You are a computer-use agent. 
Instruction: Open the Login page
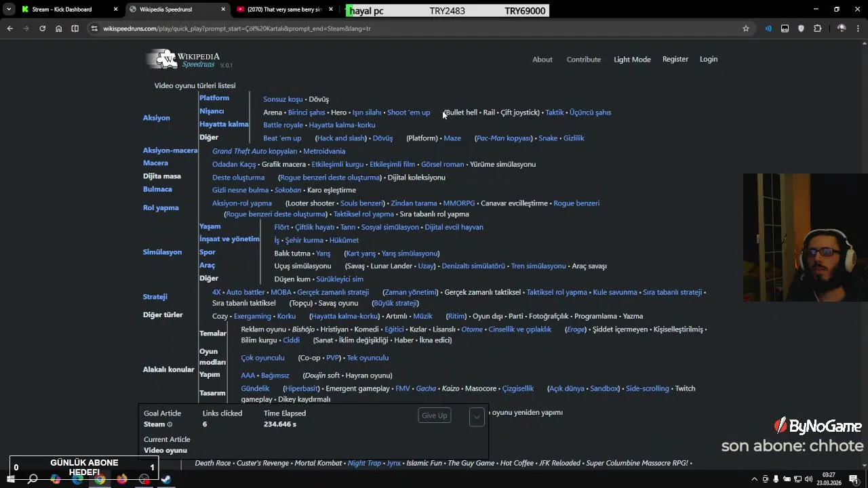point(709,59)
